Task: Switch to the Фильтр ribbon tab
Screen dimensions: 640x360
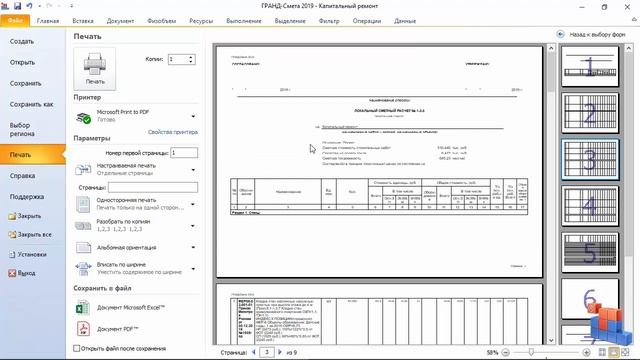Action: pyautogui.click(x=329, y=21)
